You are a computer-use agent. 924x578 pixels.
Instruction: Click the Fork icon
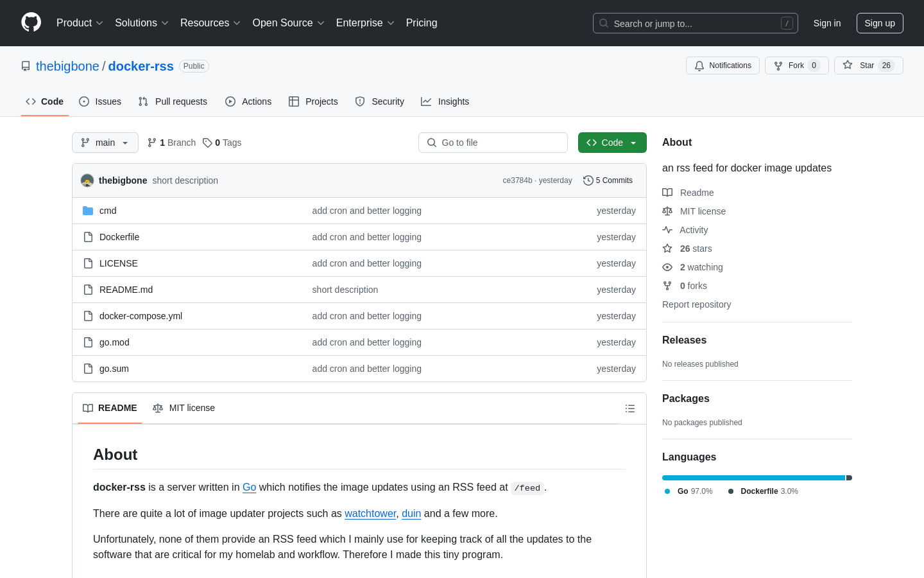tap(778, 66)
